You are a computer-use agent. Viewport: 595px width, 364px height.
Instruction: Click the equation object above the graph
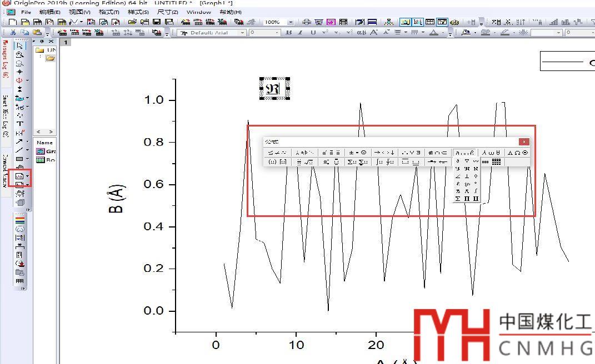[x=274, y=89]
